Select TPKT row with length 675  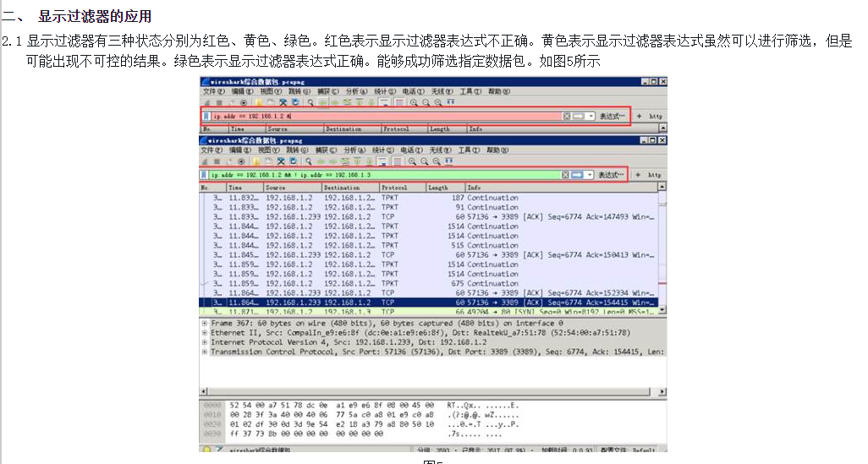pos(428,283)
